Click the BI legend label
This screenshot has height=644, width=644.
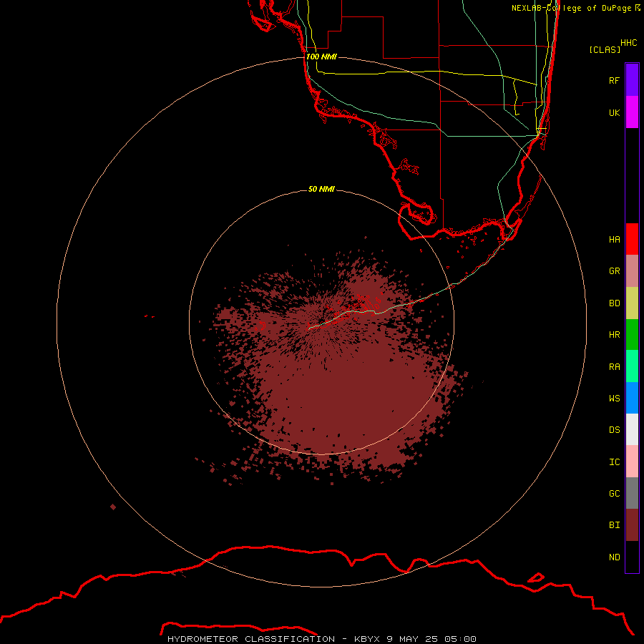[615, 525]
